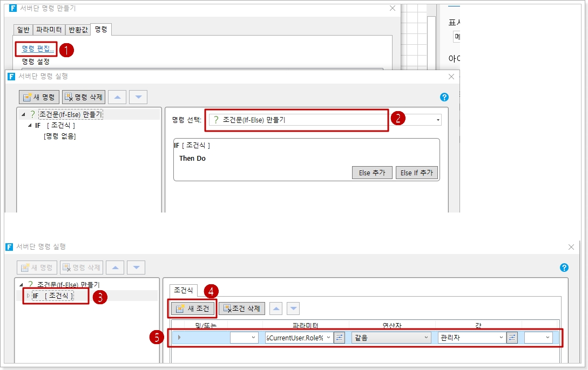This screenshot has height=370, width=588.
Task: Expand the %CurrentUser.Role% parameter dropdown
Action: click(x=328, y=338)
